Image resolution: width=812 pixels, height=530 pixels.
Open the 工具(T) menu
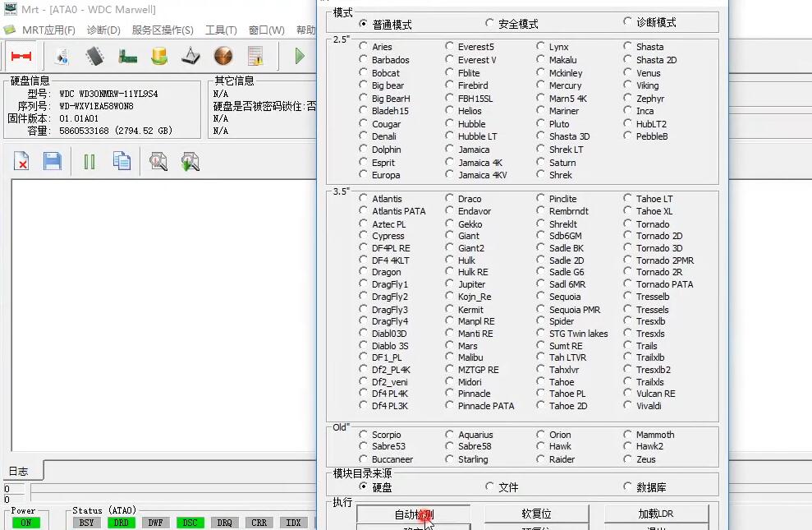click(221, 30)
